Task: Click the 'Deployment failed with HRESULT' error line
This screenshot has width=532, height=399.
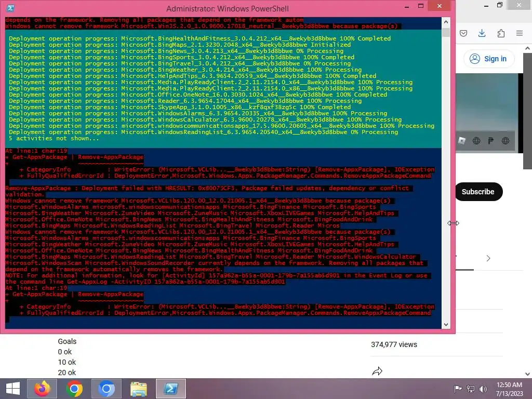Action: click(x=207, y=188)
